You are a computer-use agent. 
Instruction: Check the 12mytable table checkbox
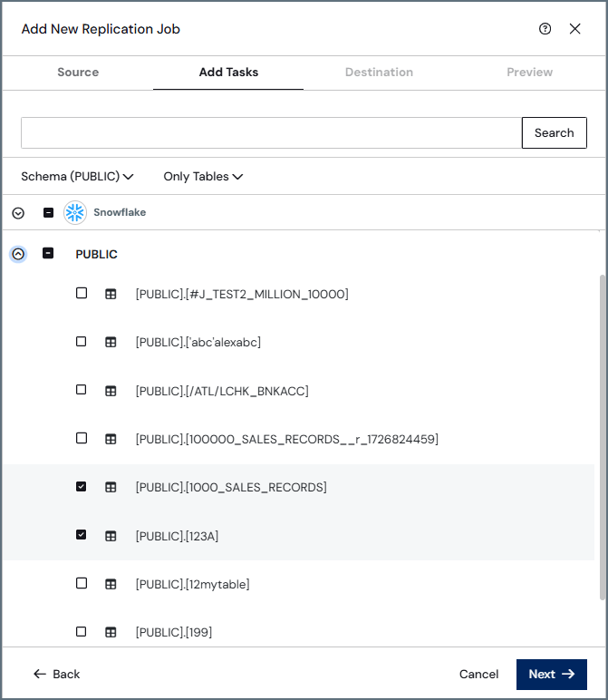pyautogui.click(x=82, y=583)
